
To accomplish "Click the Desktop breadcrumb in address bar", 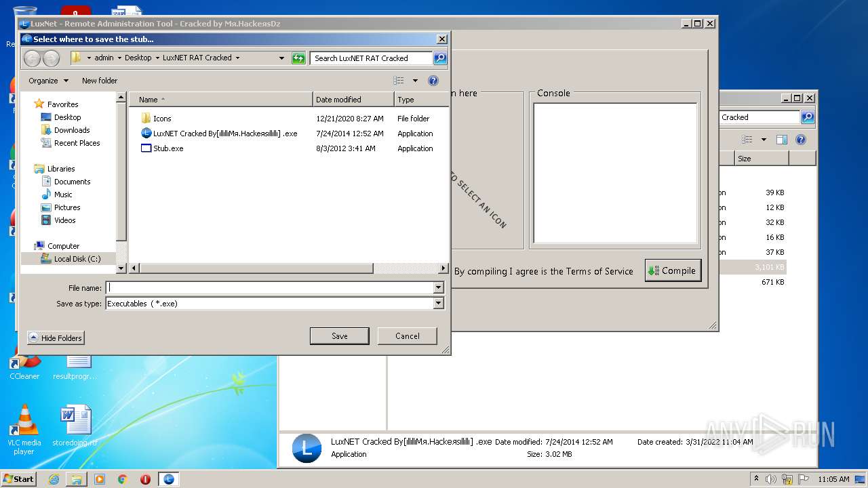I will tap(138, 58).
